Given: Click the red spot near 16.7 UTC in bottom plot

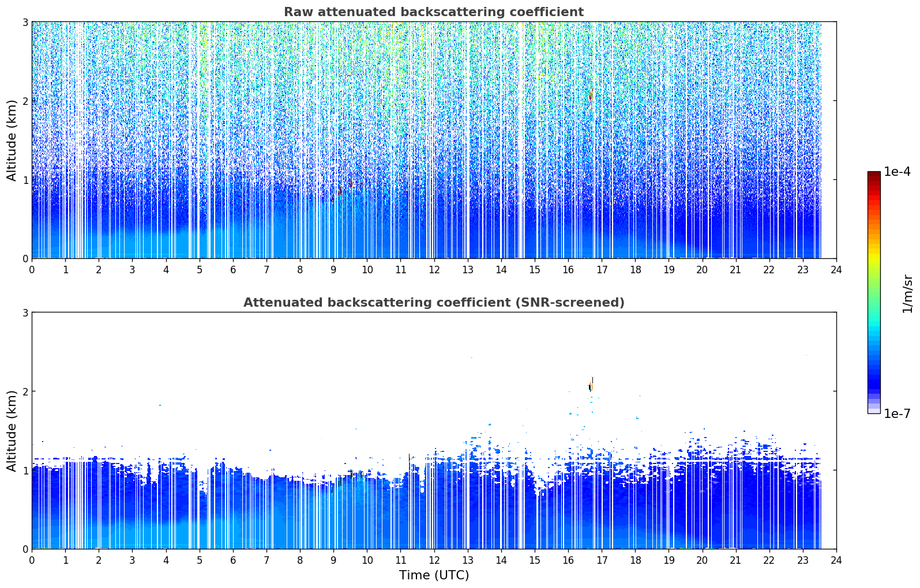Looking at the screenshot, I should (591, 387).
